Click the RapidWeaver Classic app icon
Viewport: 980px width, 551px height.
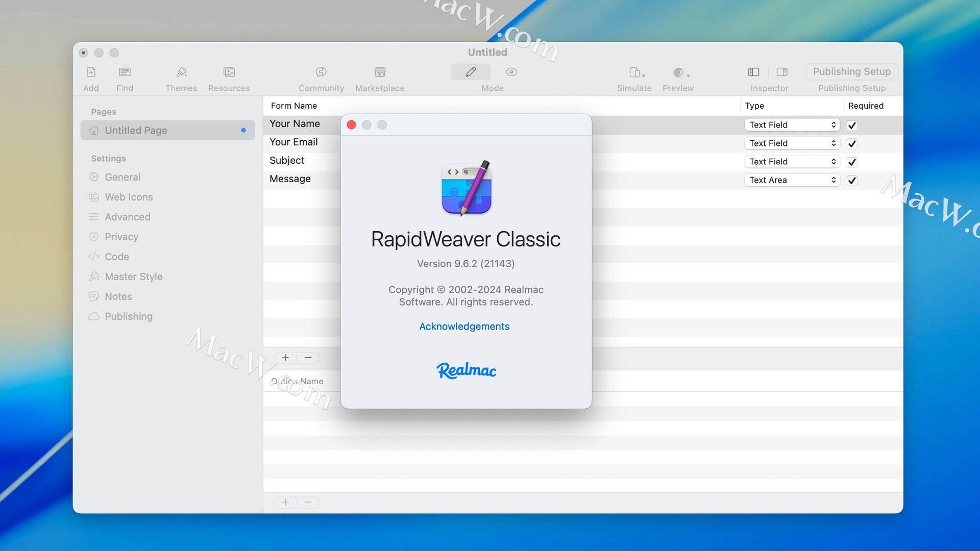[466, 188]
